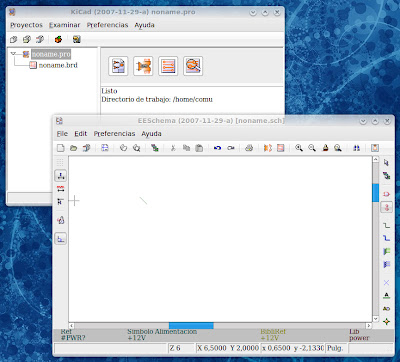Click the vertical scrollbar thumb in EESchema
This screenshot has width=400, height=362.
(x=376, y=193)
